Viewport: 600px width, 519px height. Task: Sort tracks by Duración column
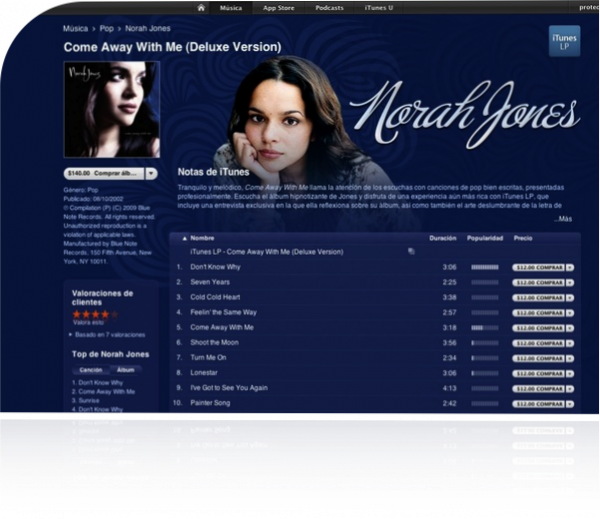[x=443, y=238]
